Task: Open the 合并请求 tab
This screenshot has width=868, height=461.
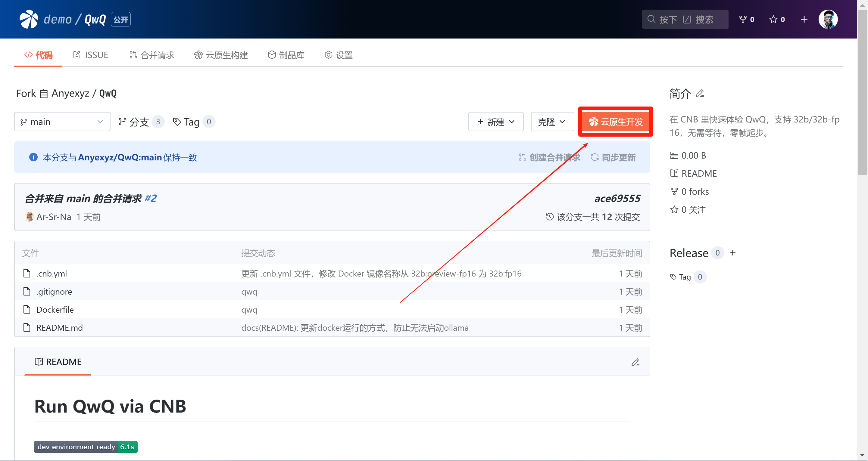Action: [x=151, y=55]
